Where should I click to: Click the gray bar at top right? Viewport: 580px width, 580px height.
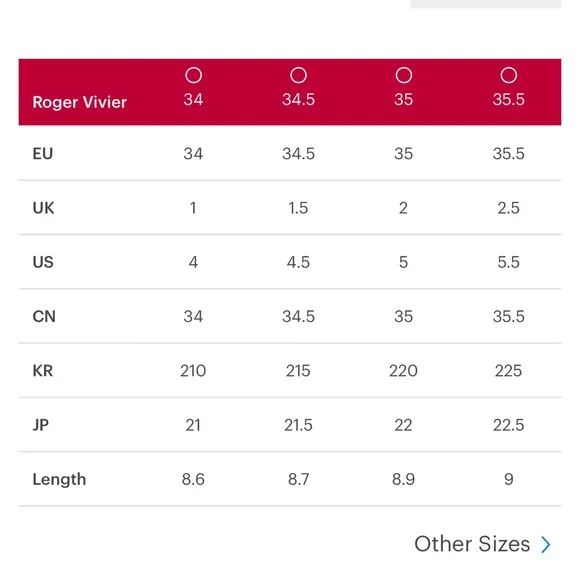(x=486, y=4)
